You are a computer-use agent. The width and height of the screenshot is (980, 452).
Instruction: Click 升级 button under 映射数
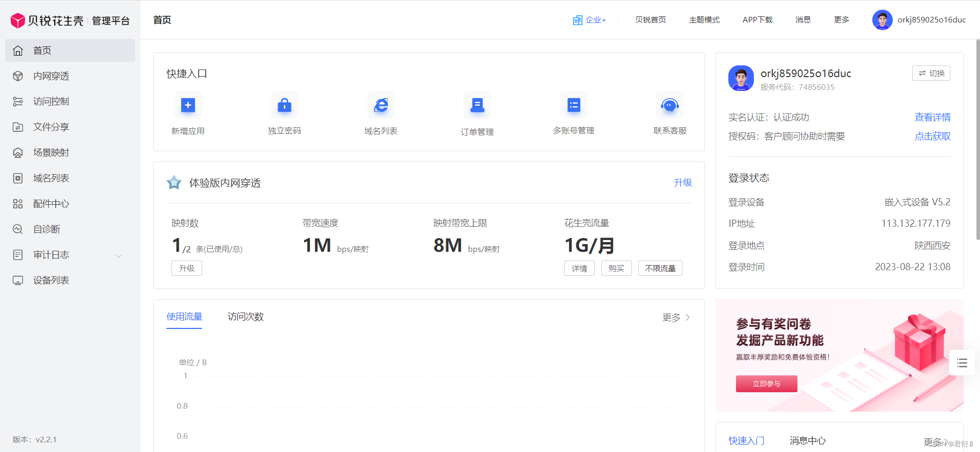click(x=187, y=268)
